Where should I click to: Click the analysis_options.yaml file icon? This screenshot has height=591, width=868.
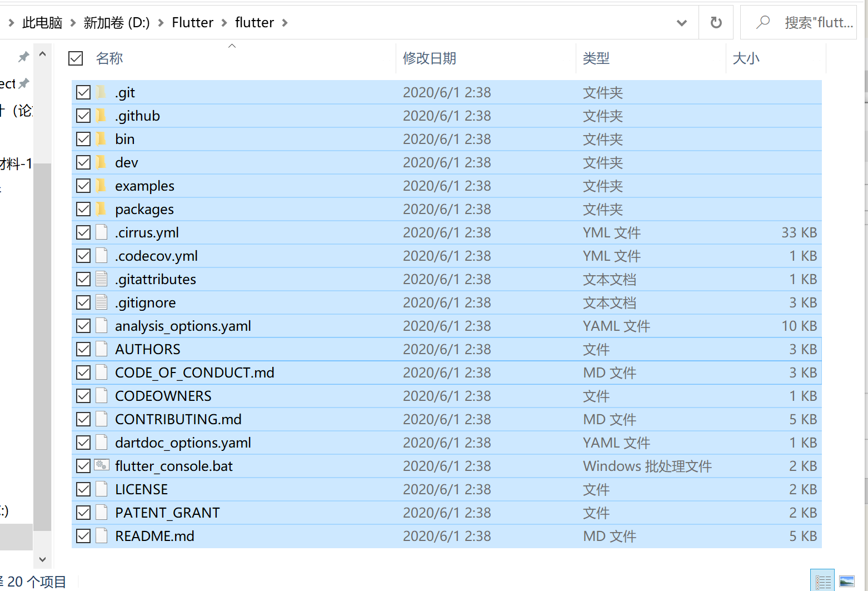(101, 326)
